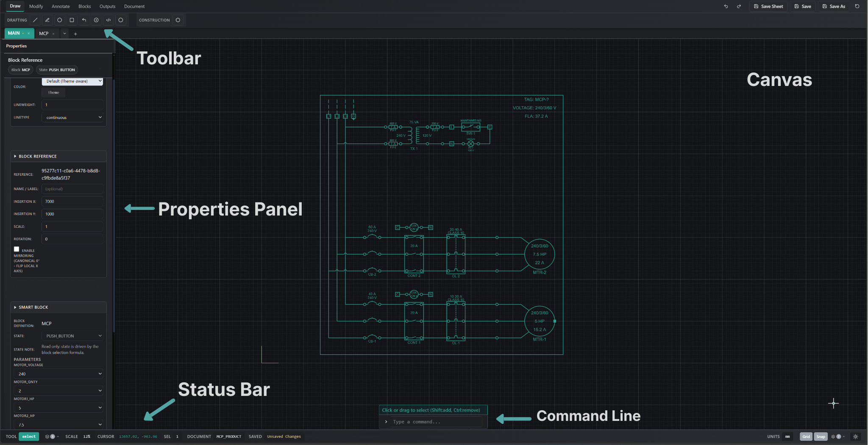Click the 12% scale value in status bar
This screenshot has height=445, width=868.
click(87, 437)
